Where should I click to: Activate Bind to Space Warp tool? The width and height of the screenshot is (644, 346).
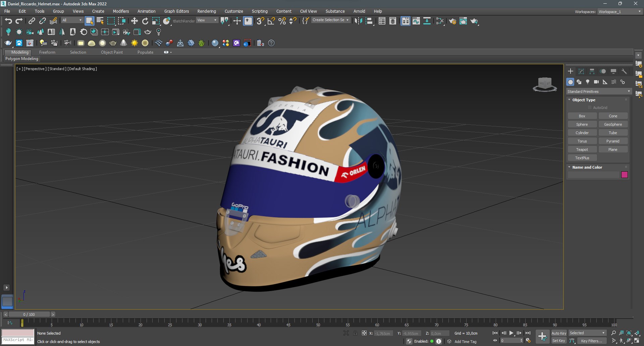point(53,21)
